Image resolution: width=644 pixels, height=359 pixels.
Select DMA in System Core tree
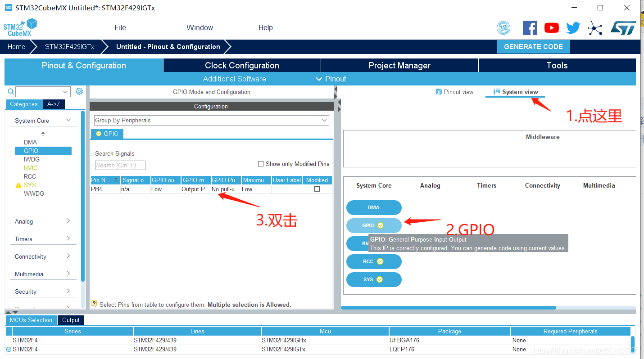tap(31, 142)
